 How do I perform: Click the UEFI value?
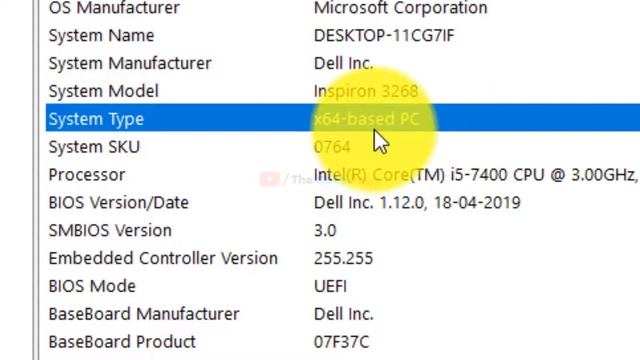click(x=330, y=286)
